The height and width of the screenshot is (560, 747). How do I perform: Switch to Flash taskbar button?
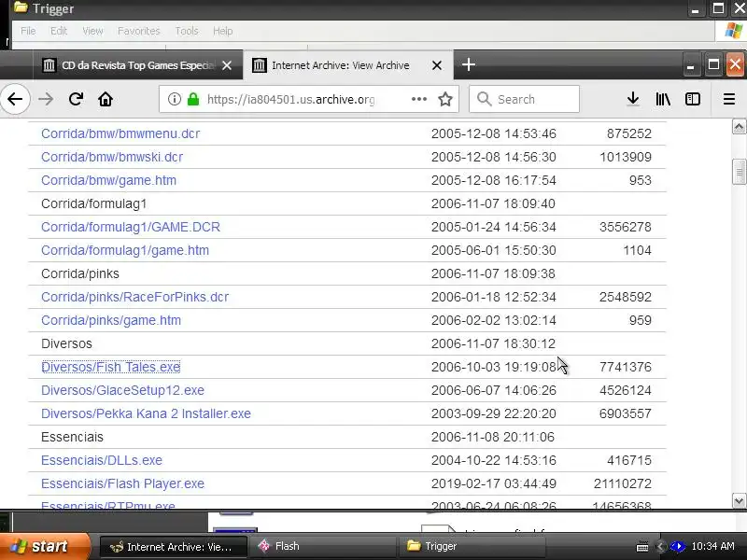pos(322,546)
